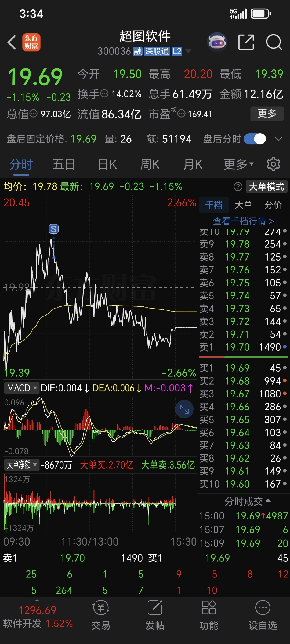Open the robot assistant avatar
Viewport: 290px width, 644px height.
(x=217, y=42)
